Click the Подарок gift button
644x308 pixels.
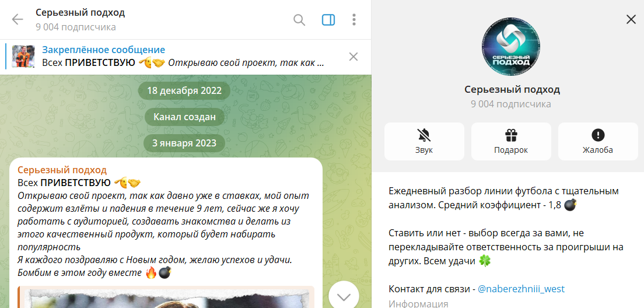click(511, 141)
